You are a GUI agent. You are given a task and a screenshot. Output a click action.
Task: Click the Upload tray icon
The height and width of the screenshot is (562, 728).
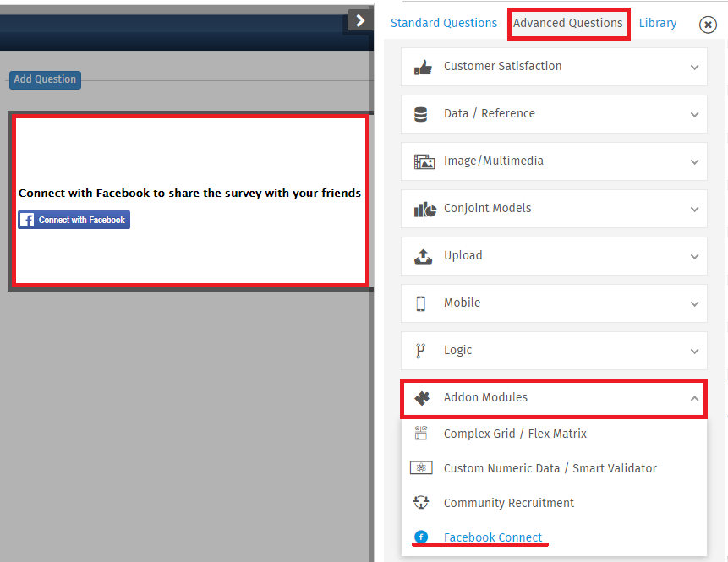423,257
